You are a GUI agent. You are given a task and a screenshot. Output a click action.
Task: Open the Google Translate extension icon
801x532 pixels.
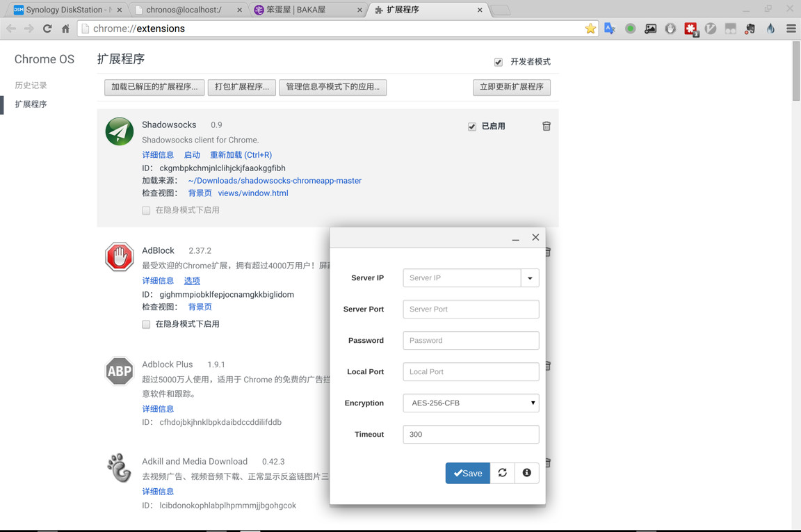610,29
